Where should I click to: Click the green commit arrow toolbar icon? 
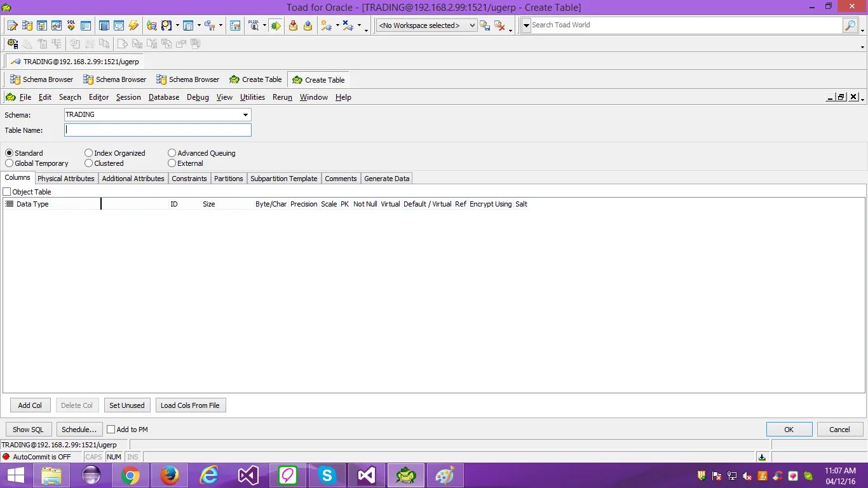tap(276, 25)
